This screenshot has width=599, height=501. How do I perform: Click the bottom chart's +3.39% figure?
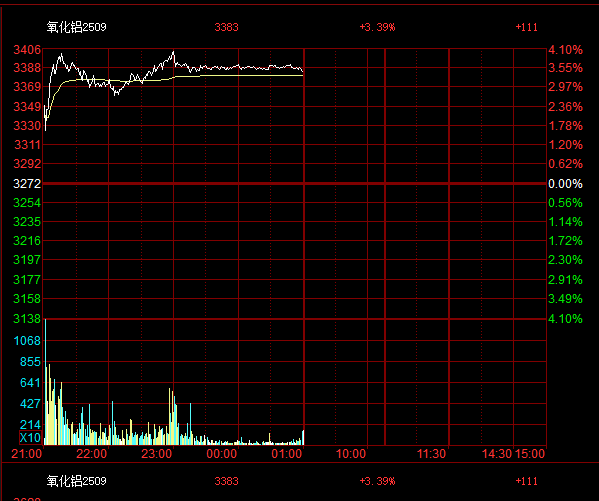[x=377, y=481]
